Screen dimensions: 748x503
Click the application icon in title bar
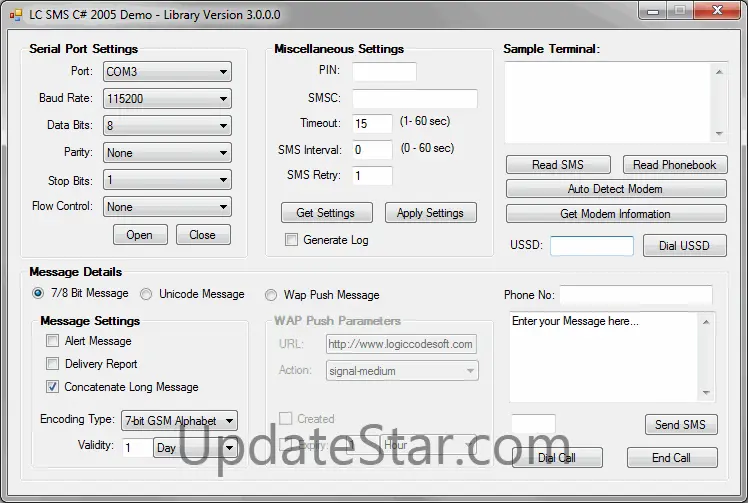(16, 15)
